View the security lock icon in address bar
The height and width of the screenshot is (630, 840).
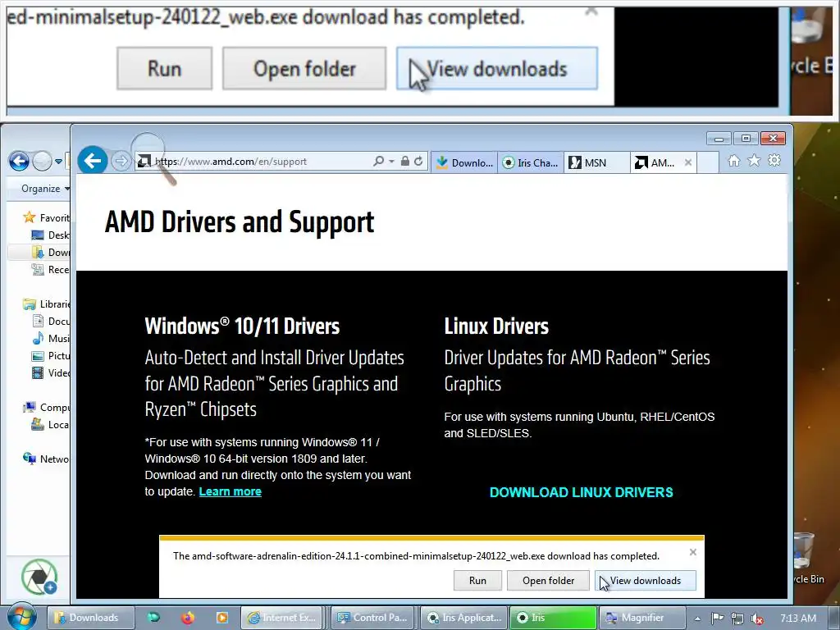point(405,162)
